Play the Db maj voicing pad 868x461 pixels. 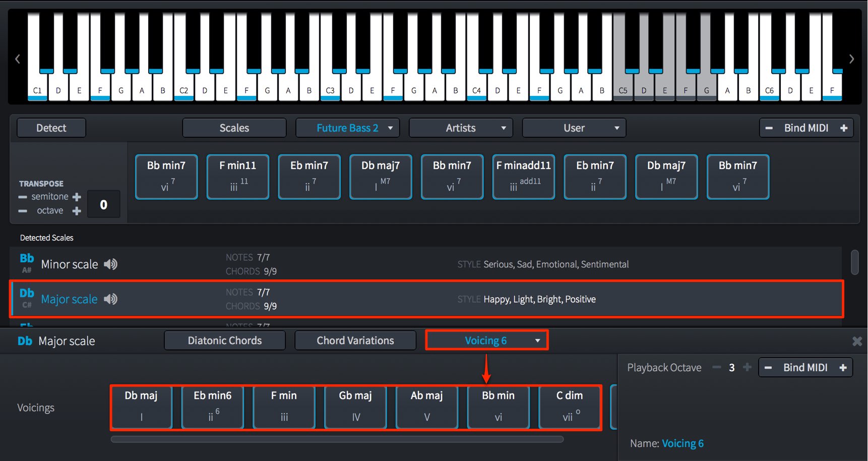pos(141,407)
